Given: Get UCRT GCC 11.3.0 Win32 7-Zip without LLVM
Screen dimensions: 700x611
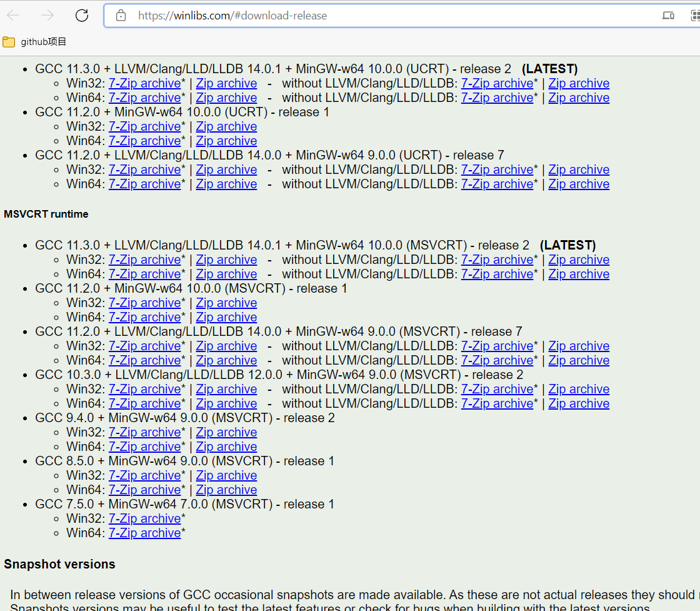Looking at the screenshot, I should pyautogui.click(x=497, y=84).
